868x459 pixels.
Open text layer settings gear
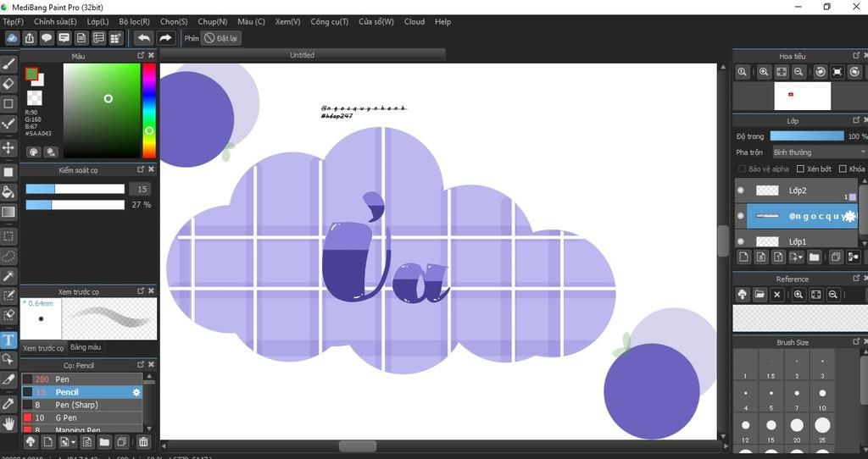pyautogui.click(x=849, y=216)
